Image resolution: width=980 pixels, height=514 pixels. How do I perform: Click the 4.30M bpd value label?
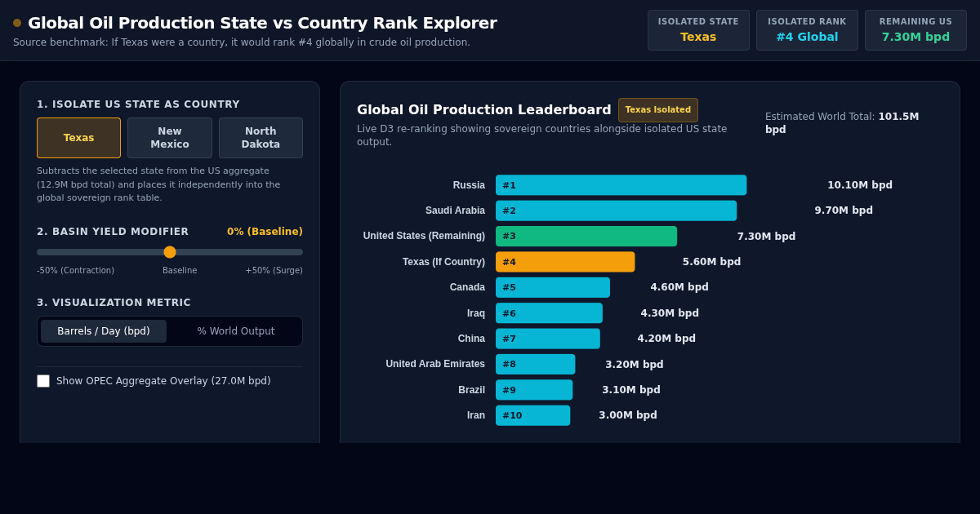[670, 313]
